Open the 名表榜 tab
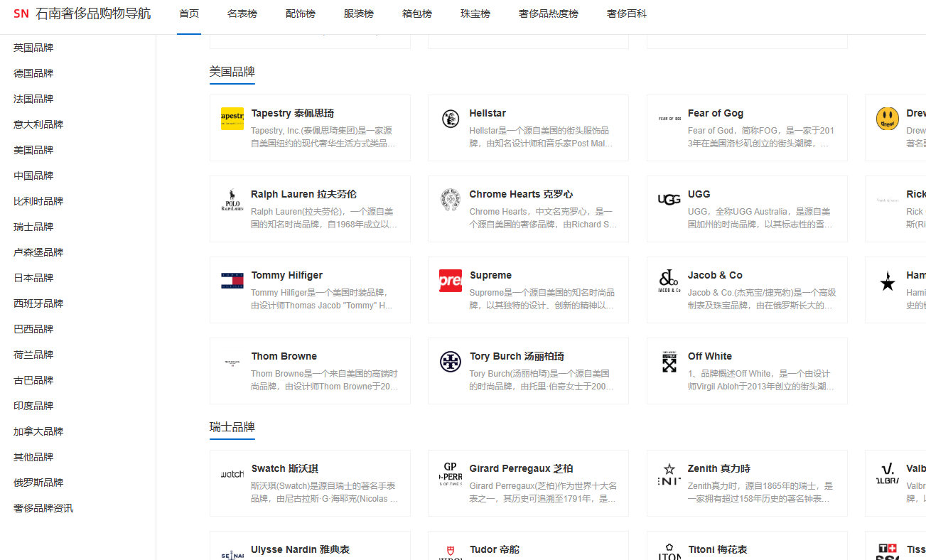 (x=242, y=14)
